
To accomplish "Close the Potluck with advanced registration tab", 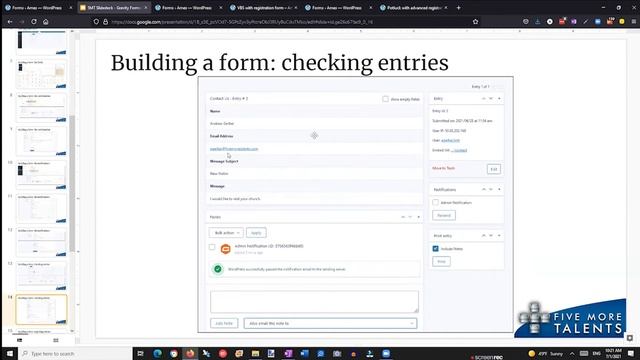I will coord(446,7).
